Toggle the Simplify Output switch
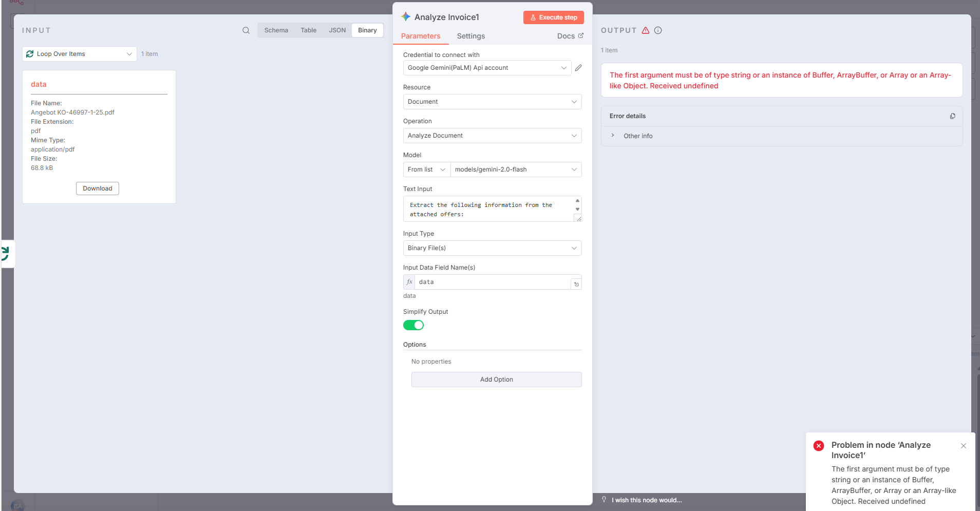Viewport: 980px width, 511px height. [x=413, y=325]
